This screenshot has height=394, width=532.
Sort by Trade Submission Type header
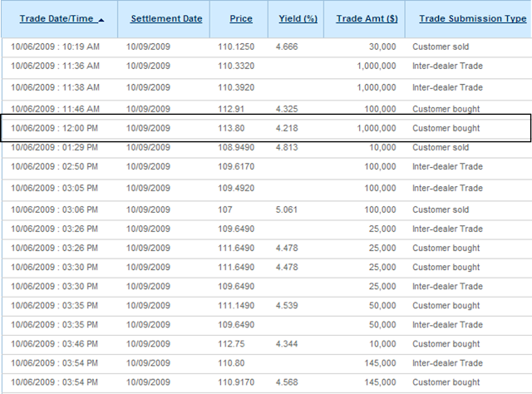click(473, 18)
